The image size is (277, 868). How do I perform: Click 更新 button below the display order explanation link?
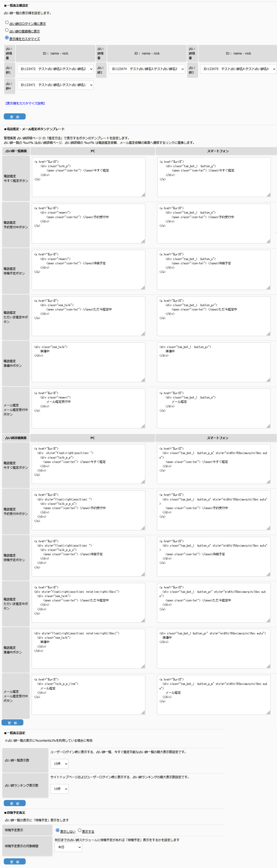[14, 117]
